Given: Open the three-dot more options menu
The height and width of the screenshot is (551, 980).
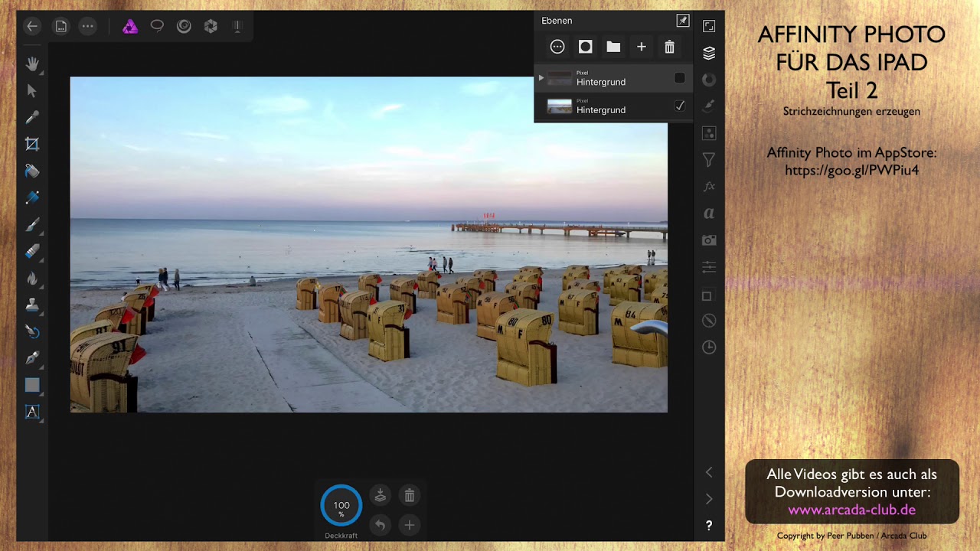Looking at the screenshot, I should (x=88, y=26).
